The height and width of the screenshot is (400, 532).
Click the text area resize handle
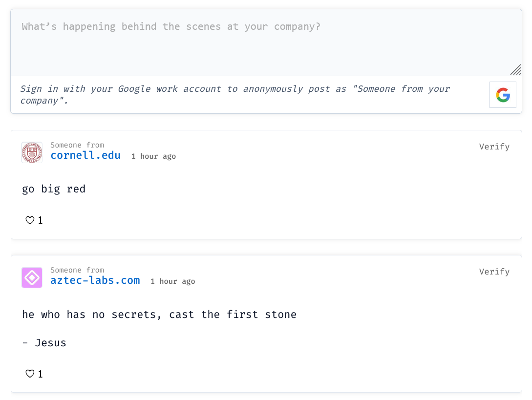click(515, 70)
